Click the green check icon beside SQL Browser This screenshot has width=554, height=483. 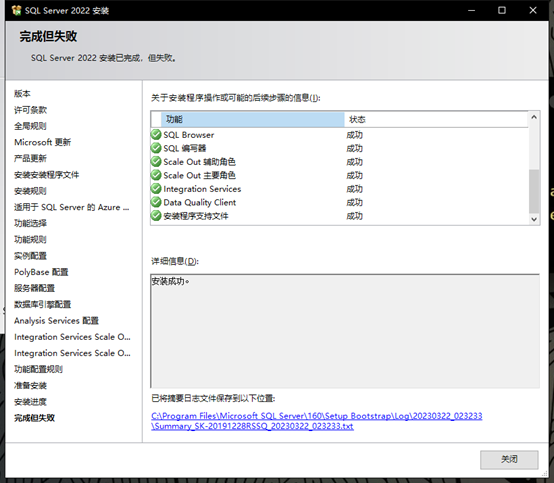[156, 135]
